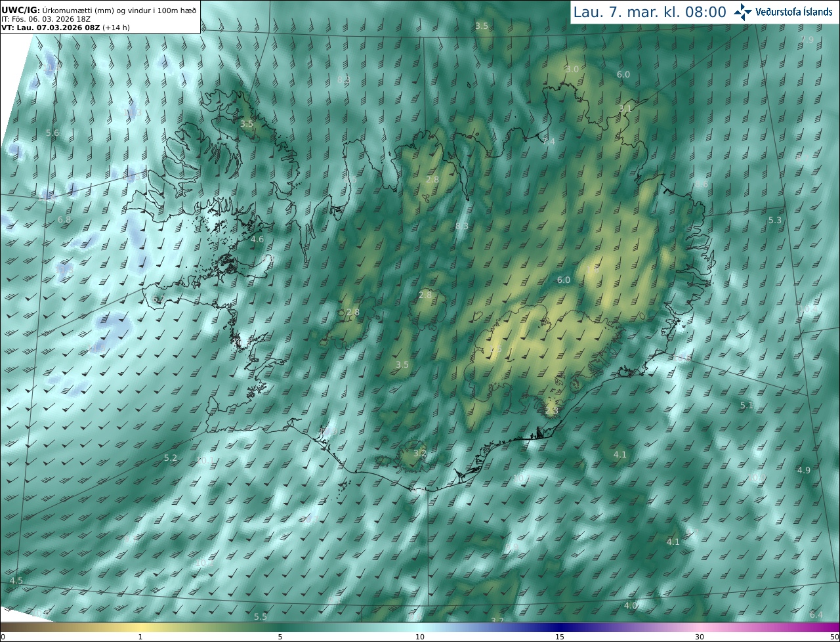
Task: Click the '4.5' wind value label
Action: [16, 580]
